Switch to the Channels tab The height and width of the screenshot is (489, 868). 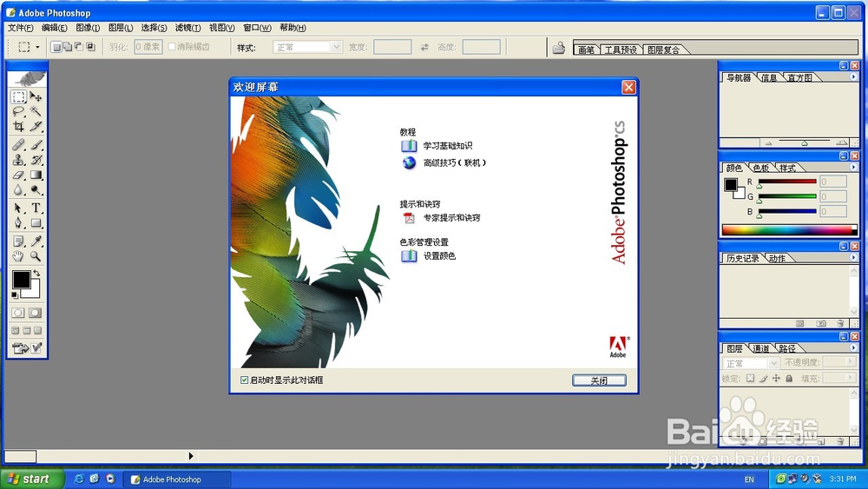point(761,348)
